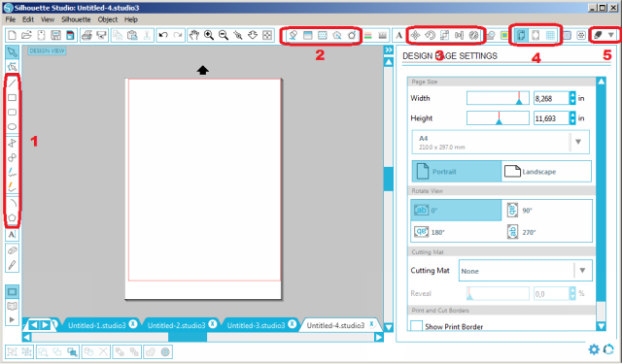Click the Zoom In magnifier

pyautogui.click(x=209, y=35)
